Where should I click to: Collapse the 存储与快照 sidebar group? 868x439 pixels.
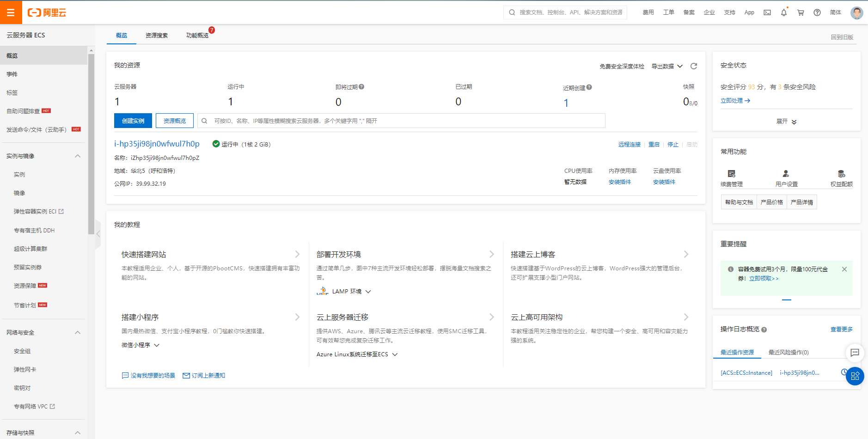click(x=78, y=433)
